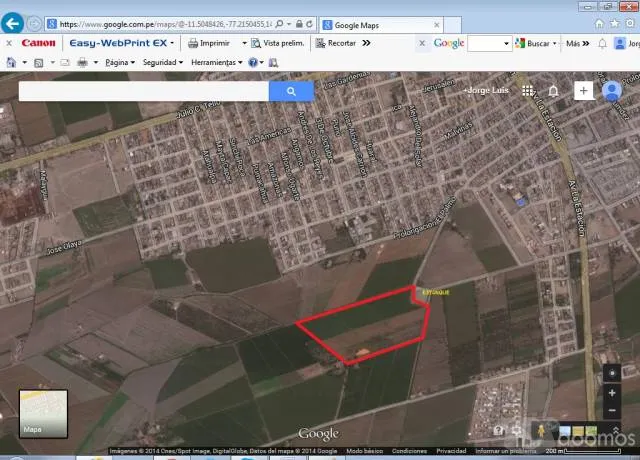The width and height of the screenshot is (640, 460).
Task: Expand the arrow next to Buscar
Action: coord(555,43)
